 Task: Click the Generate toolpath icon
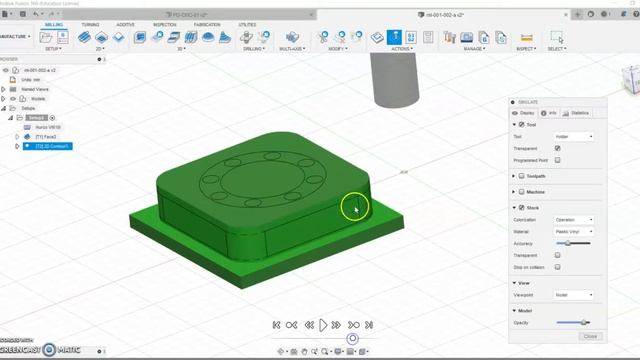click(377, 38)
